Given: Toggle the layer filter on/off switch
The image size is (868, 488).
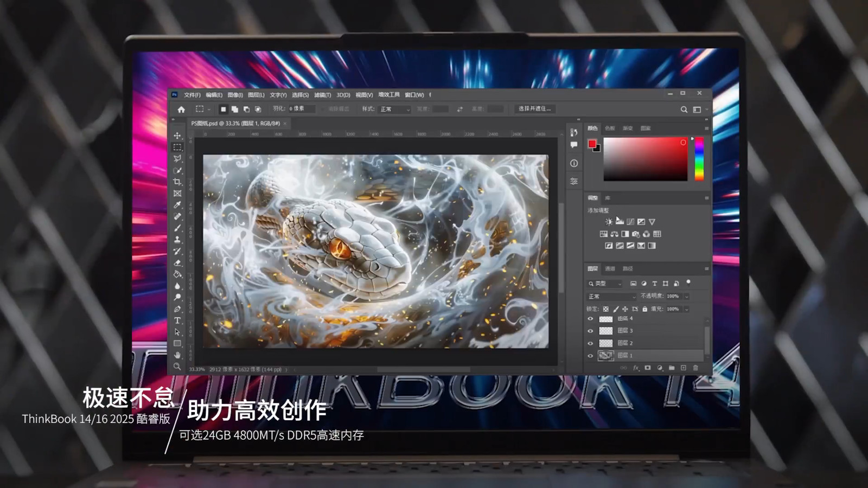Looking at the screenshot, I should [x=688, y=282].
